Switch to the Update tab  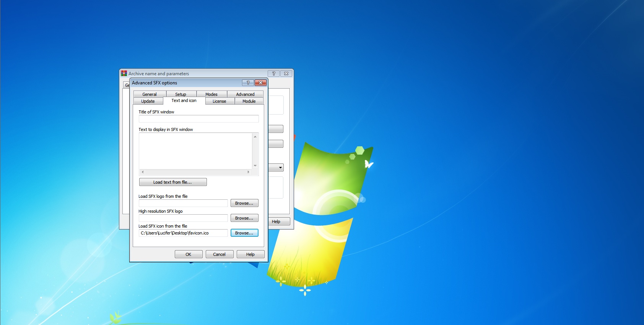pos(148,101)
